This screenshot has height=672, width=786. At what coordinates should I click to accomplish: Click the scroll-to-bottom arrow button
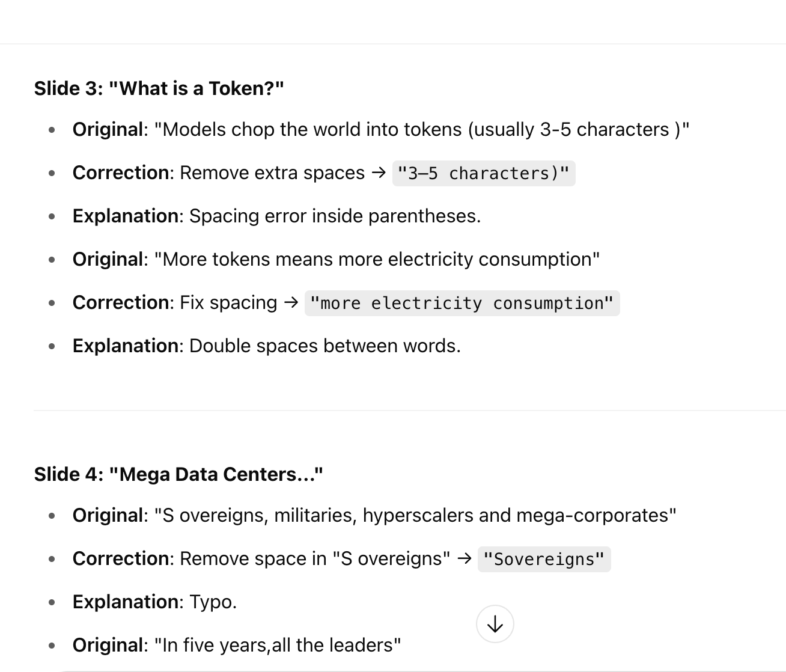495,624
